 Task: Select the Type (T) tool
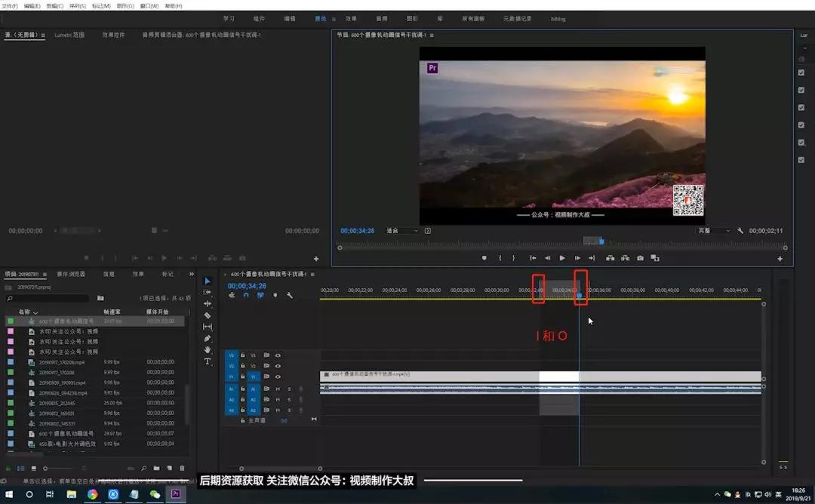point(208,361)
